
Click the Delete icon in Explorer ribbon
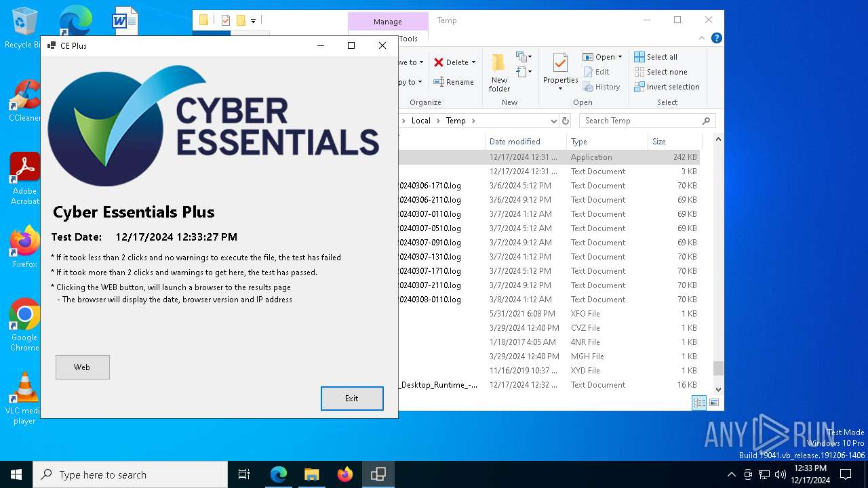[439, 62]
